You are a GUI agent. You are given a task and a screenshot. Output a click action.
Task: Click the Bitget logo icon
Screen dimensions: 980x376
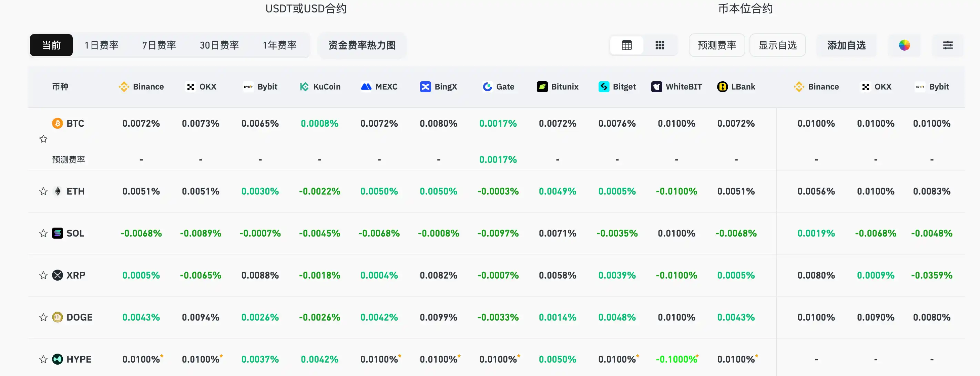click(x=604, y=87)
